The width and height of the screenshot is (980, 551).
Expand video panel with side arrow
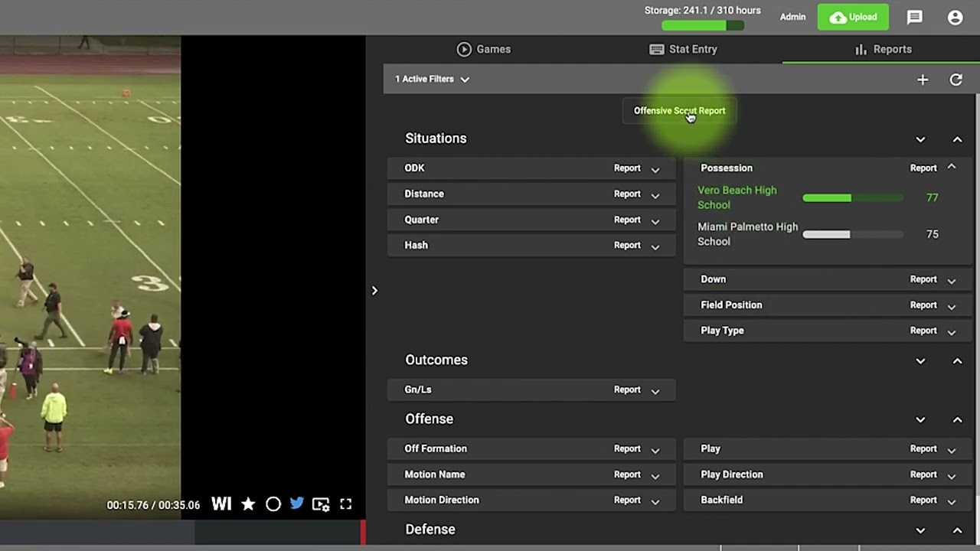point(374,291)
